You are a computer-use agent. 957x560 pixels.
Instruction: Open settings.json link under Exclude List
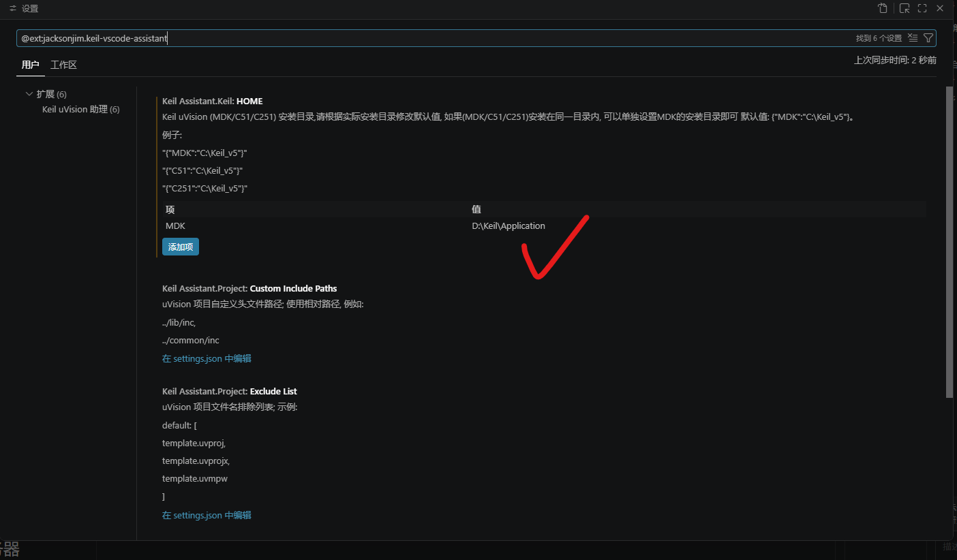(207, 515)
